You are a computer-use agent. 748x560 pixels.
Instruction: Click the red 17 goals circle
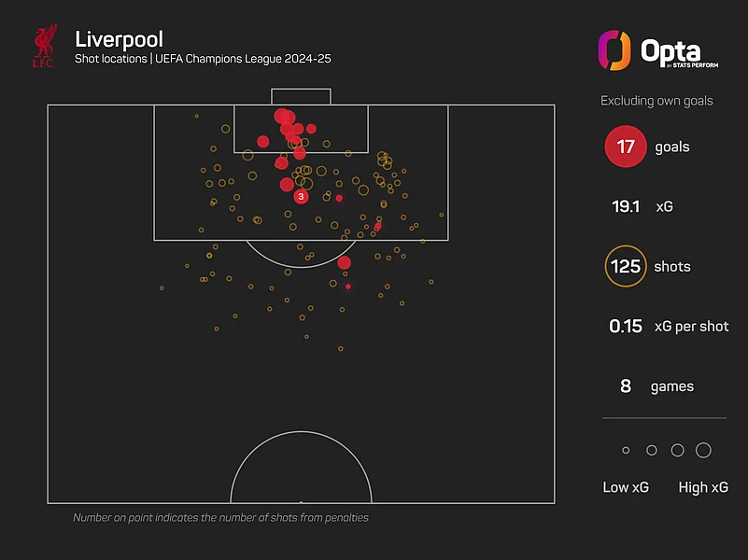pos(625,147)
